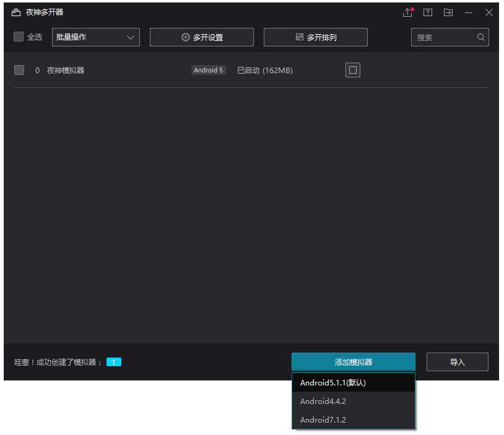Viewport: 504px width, 435px height.
Task: Click the 添加模拟器 button
Action: coord(353,362)
